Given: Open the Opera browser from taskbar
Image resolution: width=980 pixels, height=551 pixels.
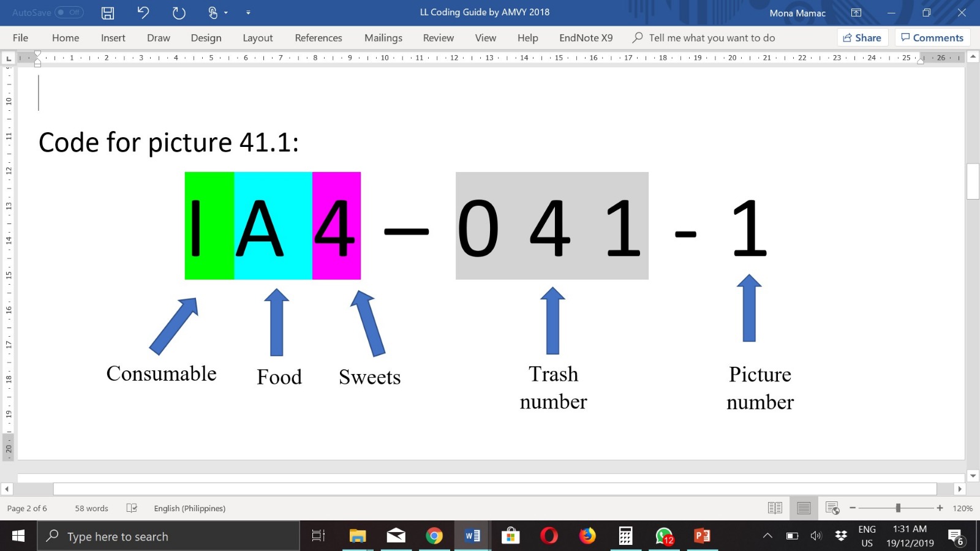Looking at the screenshot, I should click(x=549, y=536).
